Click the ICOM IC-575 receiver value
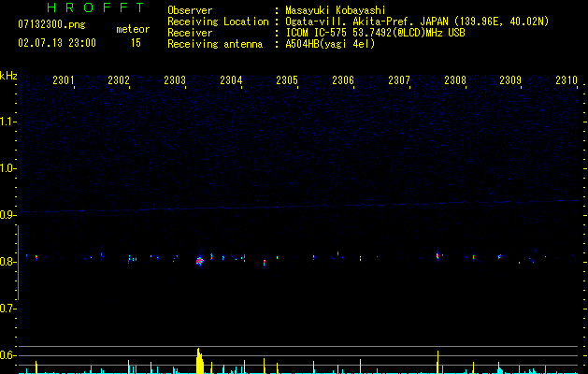The width and height of the screenshot is (588, 374). click(375, 33)
